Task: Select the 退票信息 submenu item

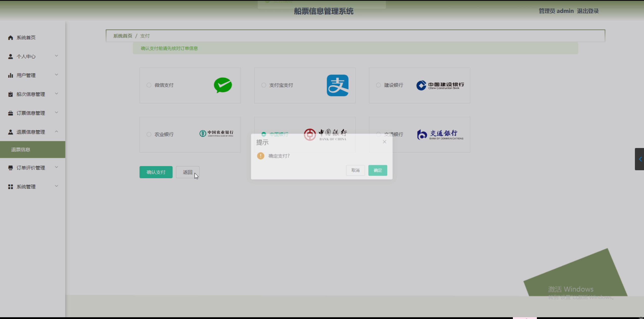Action: (x=33, y=150)
